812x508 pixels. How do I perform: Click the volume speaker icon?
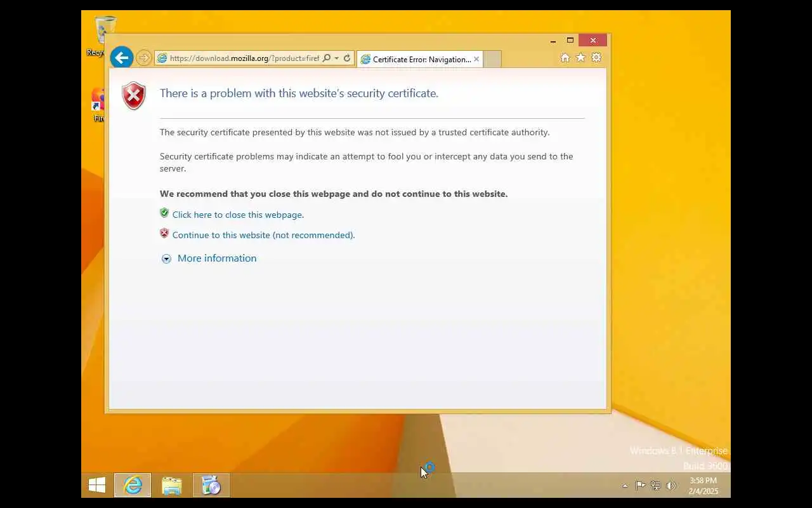coord(671,486)
